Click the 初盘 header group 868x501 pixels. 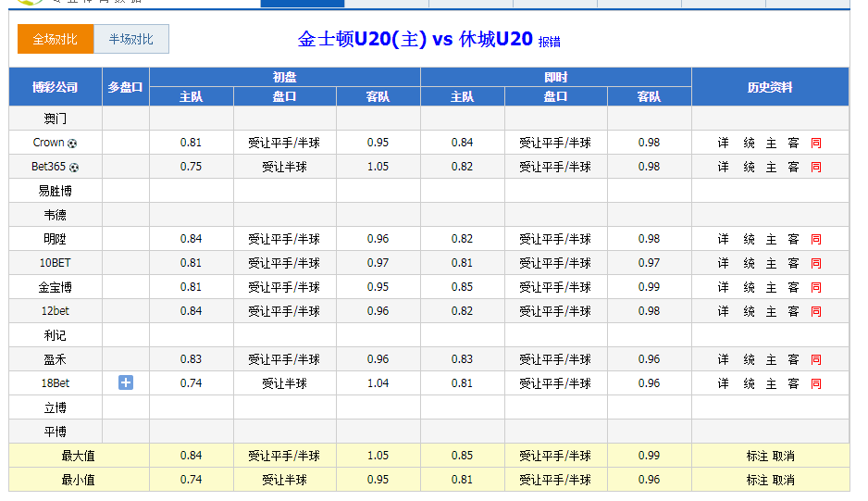[284, 77]
